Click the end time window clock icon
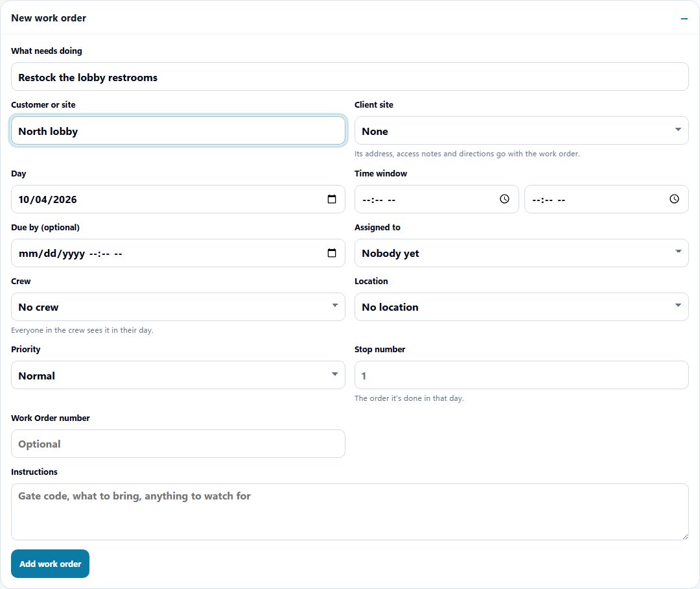 674,199
